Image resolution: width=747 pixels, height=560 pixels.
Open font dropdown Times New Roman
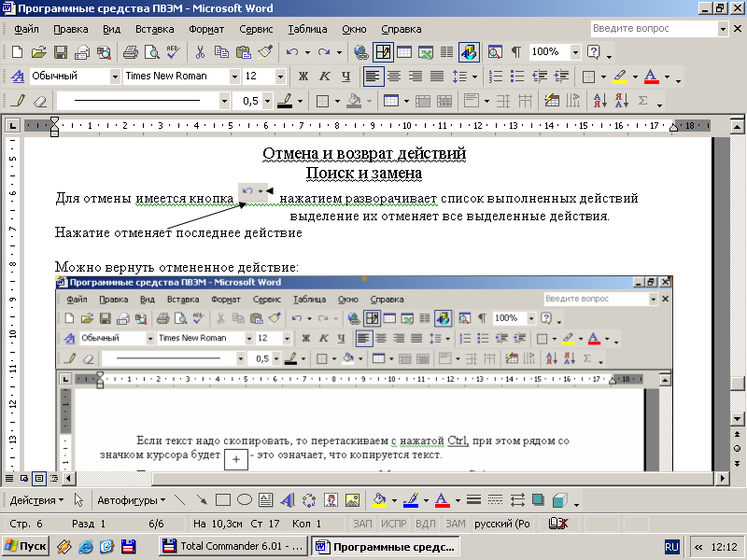234,77
